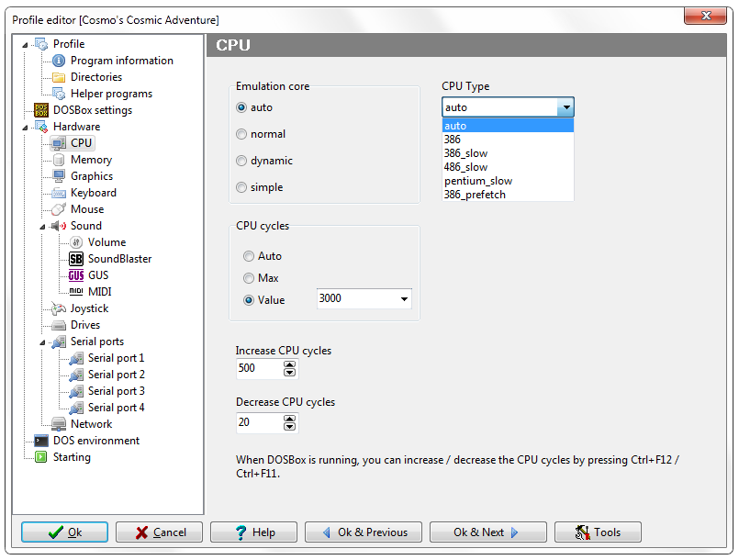Click the Starting green play icon

click(41, 457)
